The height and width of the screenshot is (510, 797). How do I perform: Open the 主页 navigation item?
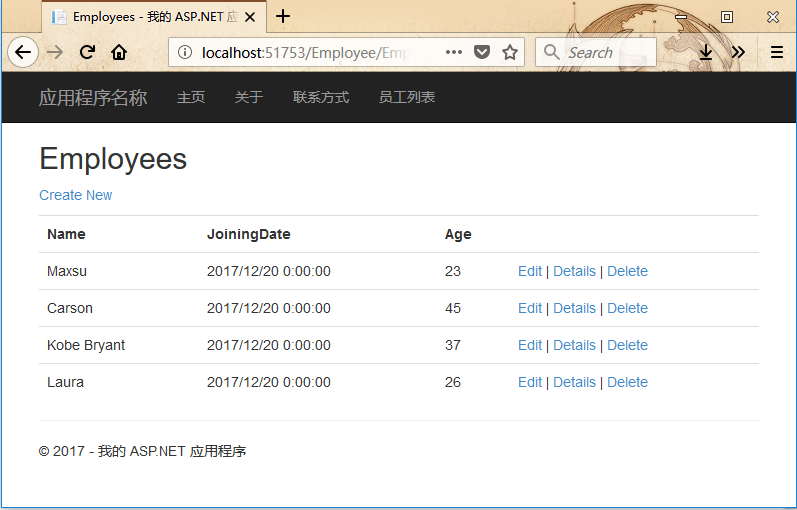pos(191,97)
